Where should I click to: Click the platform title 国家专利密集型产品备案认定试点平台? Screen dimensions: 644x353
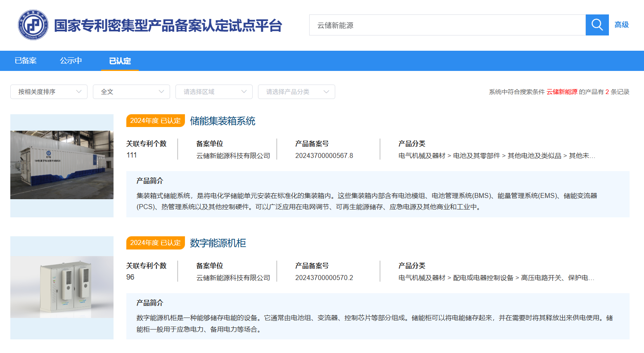[168, 26]
